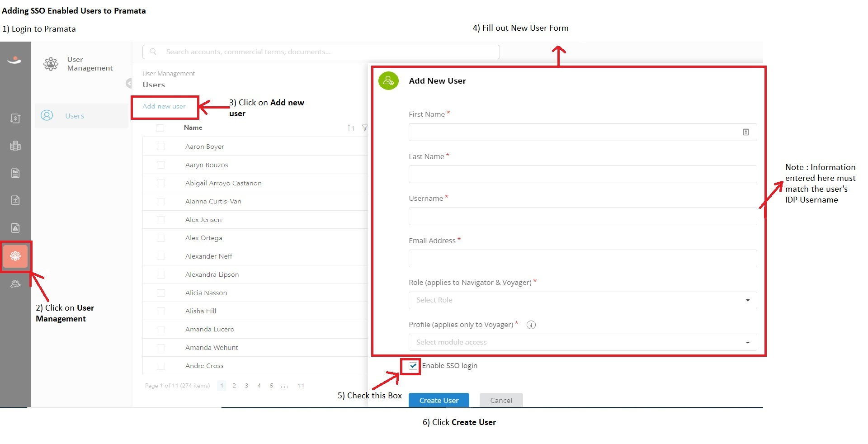Click the User Management header gear icon

[x=51, y=64]
